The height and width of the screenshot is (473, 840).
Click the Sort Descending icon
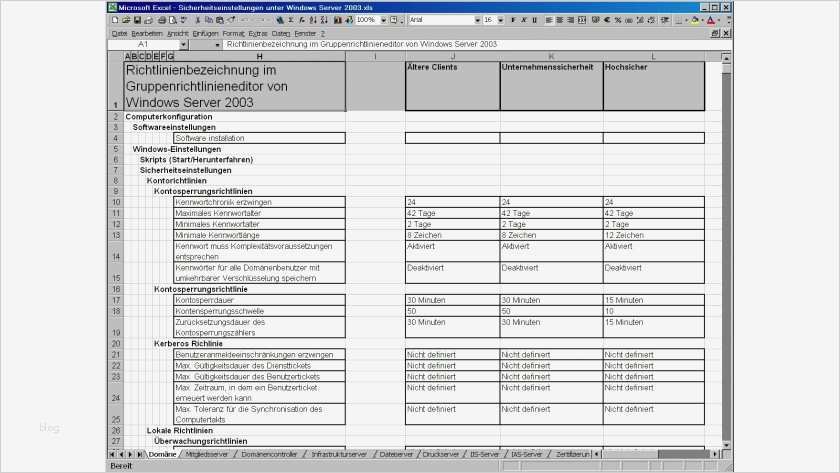(324, 20)
